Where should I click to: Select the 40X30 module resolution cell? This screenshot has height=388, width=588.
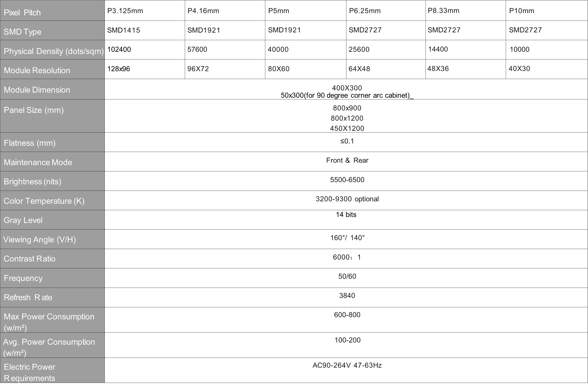pos(519,69)
